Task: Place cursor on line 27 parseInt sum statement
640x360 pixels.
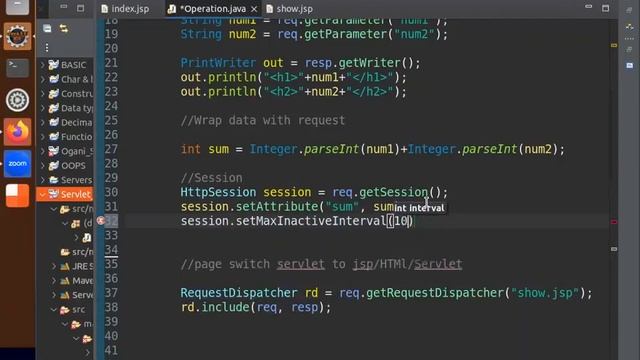Action: (x=373, y=149)
